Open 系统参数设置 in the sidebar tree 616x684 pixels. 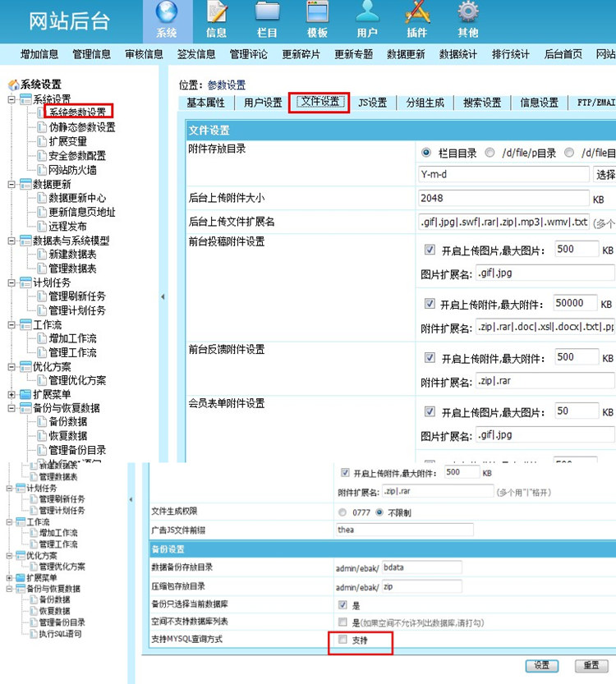click(77, 112)
